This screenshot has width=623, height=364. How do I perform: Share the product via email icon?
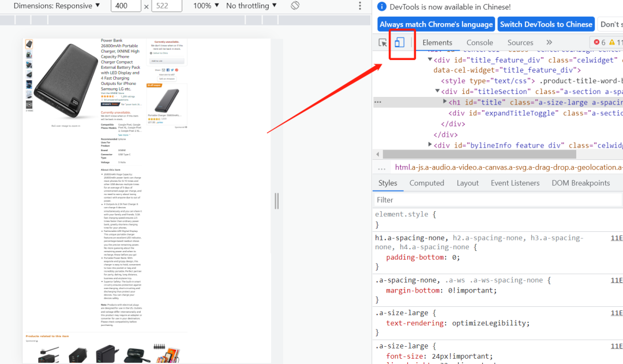pos(163,70)
